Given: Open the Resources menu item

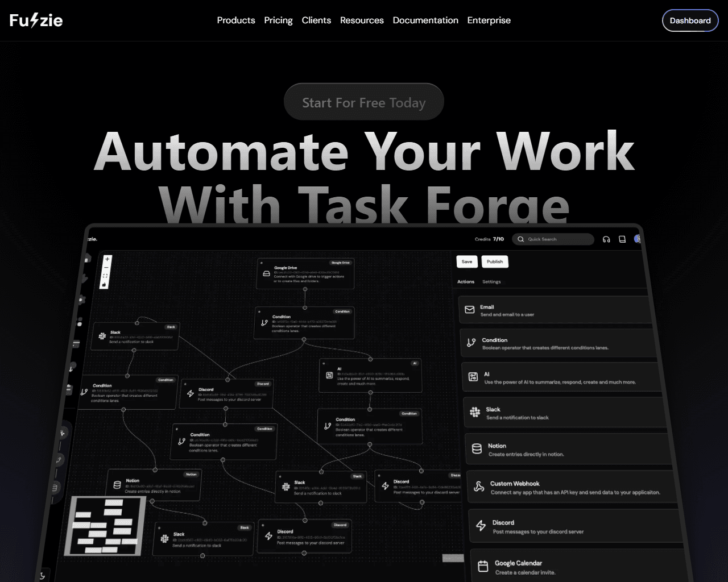Looking at the screenshot, I should 362,20.
